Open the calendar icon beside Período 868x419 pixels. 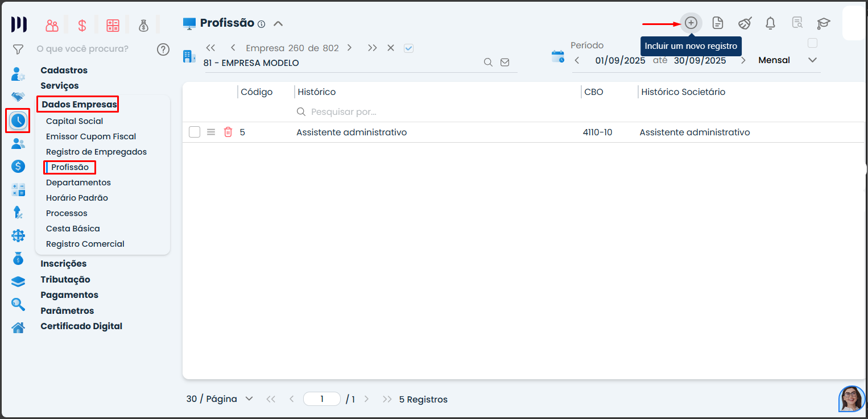pos(558,56)
